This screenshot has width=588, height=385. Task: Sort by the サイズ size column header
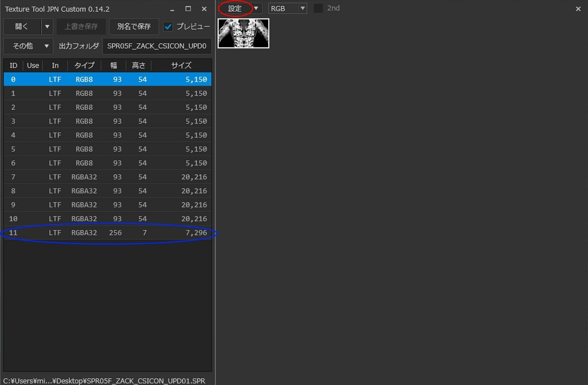click(181, 65)
